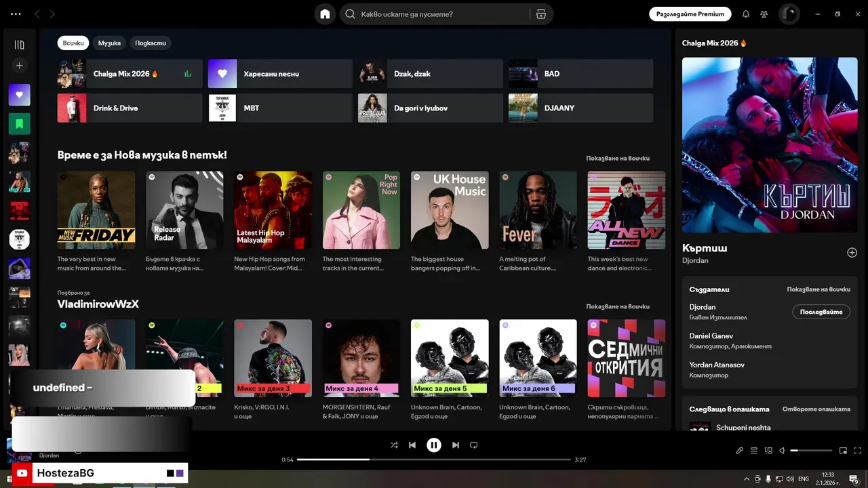Go to the previous track

click(412, 445)
